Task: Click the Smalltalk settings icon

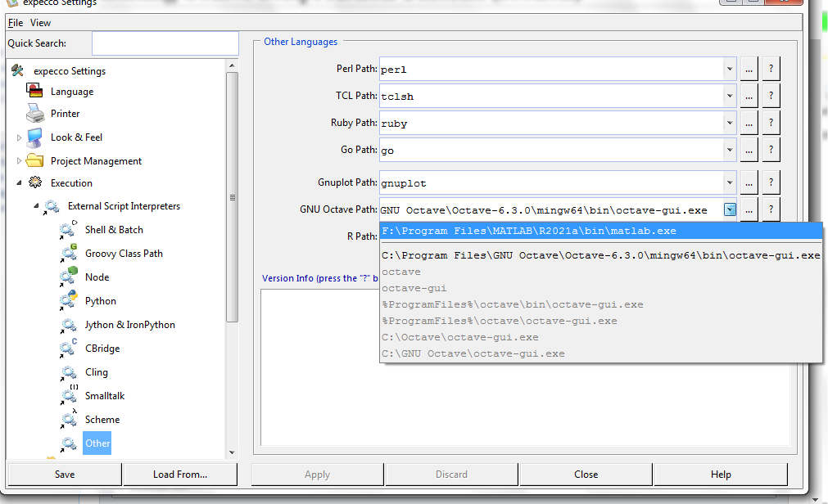Action: (69, 396)
